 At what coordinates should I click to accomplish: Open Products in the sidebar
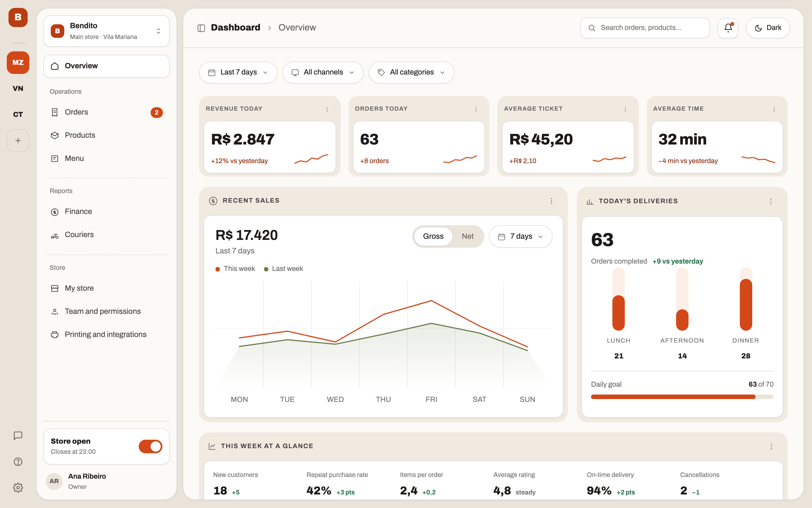point(106,135)
